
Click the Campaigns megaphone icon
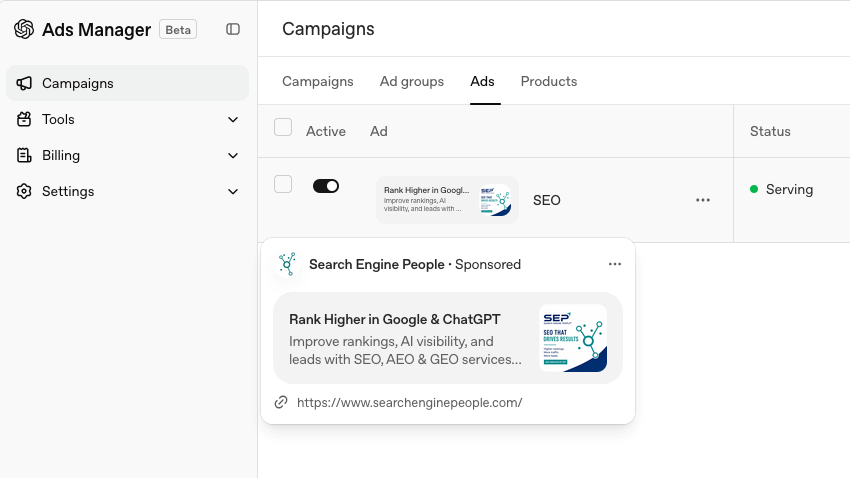coord(24,83)
